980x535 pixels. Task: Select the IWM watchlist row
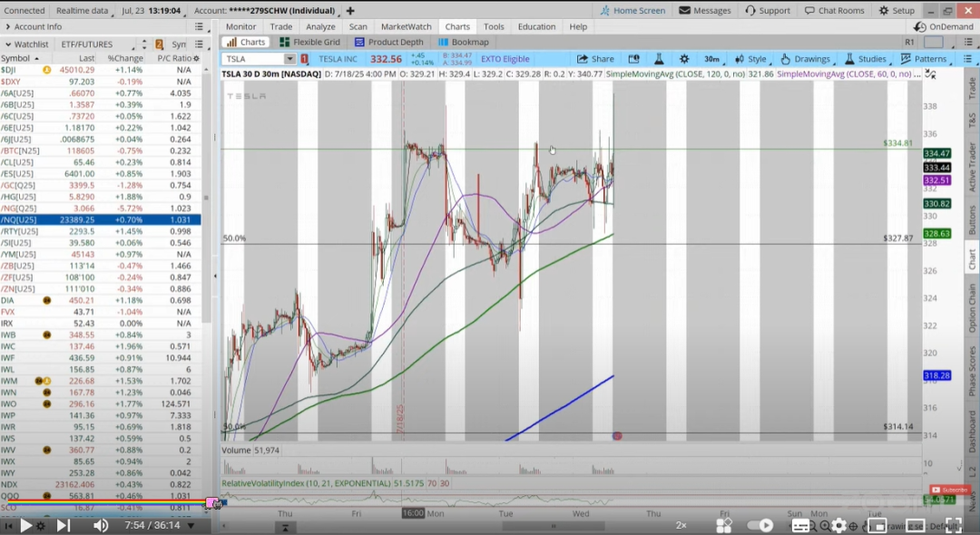pos(101,381)
